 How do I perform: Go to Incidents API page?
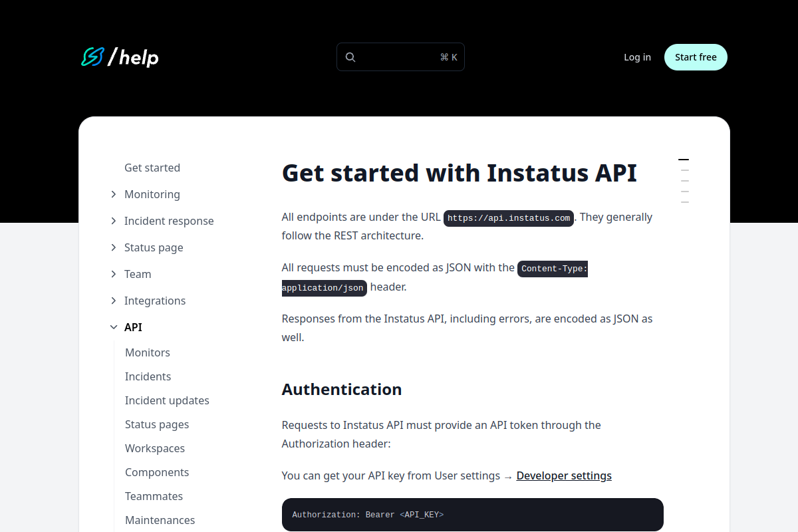(x=148, y=376)
